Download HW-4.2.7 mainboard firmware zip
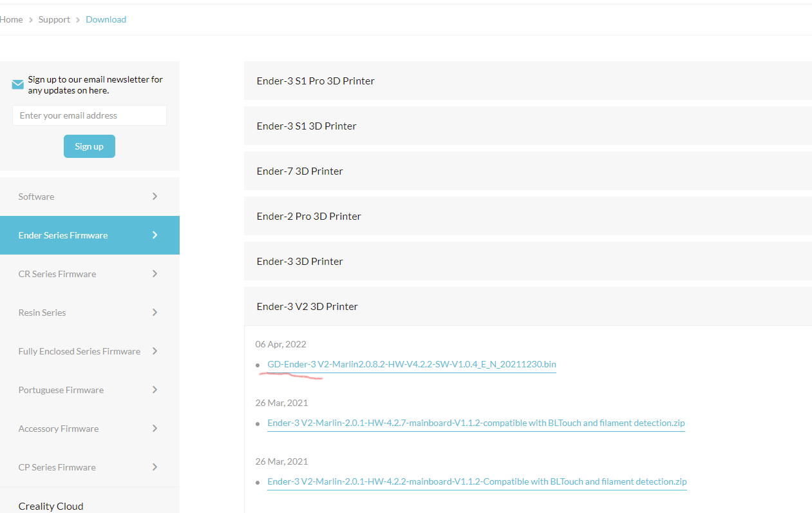This screenshot has width=812, height=513. (476, 423)
